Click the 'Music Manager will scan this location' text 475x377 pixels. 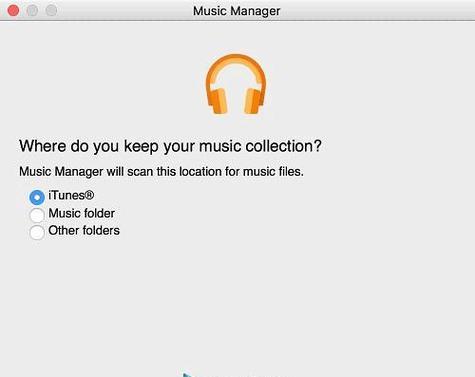pos(161,172)
